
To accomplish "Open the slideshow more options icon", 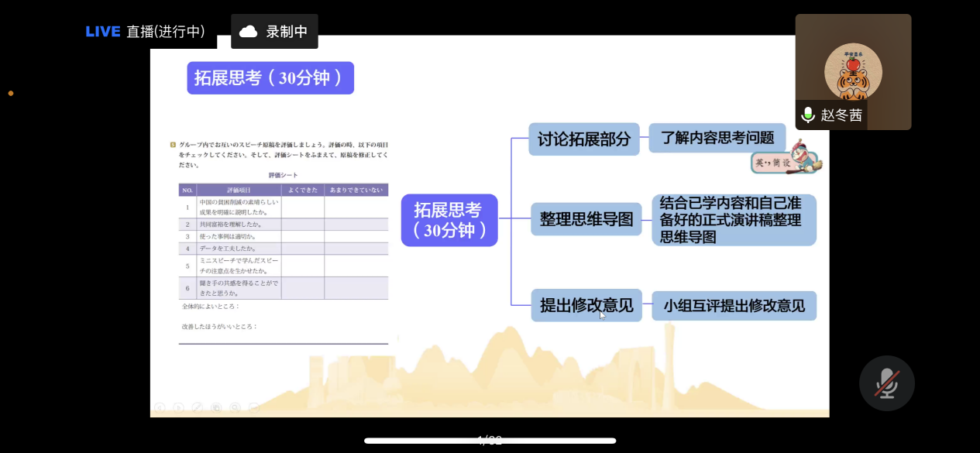I will (253, 407).
